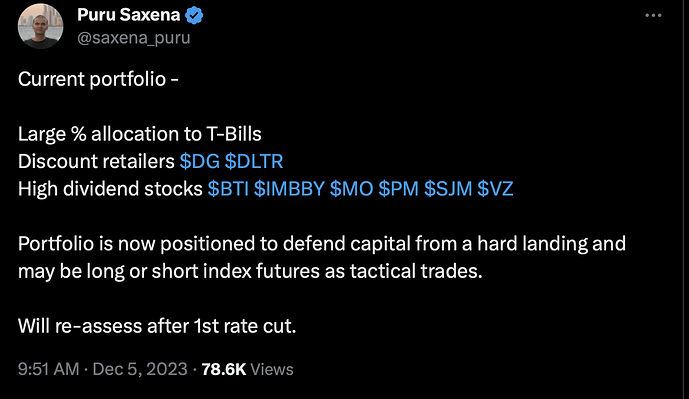Open the $IMBBY cashtag

289,189
